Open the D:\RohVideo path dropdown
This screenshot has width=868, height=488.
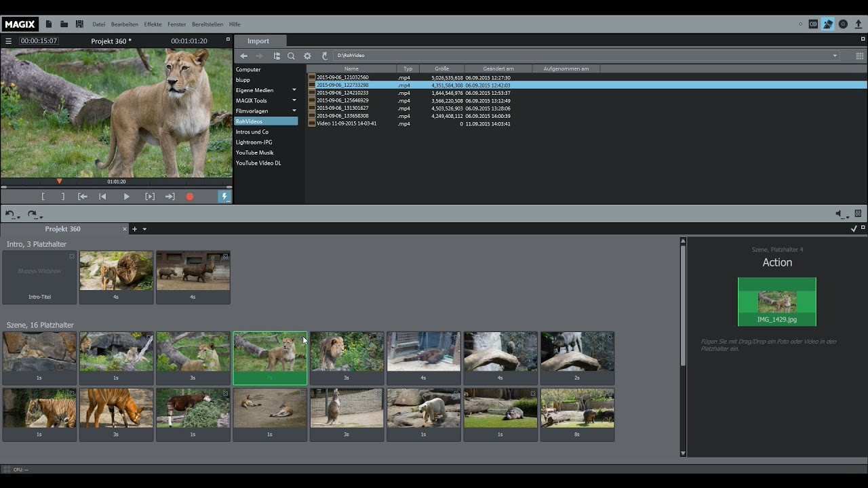pos(835,56)
